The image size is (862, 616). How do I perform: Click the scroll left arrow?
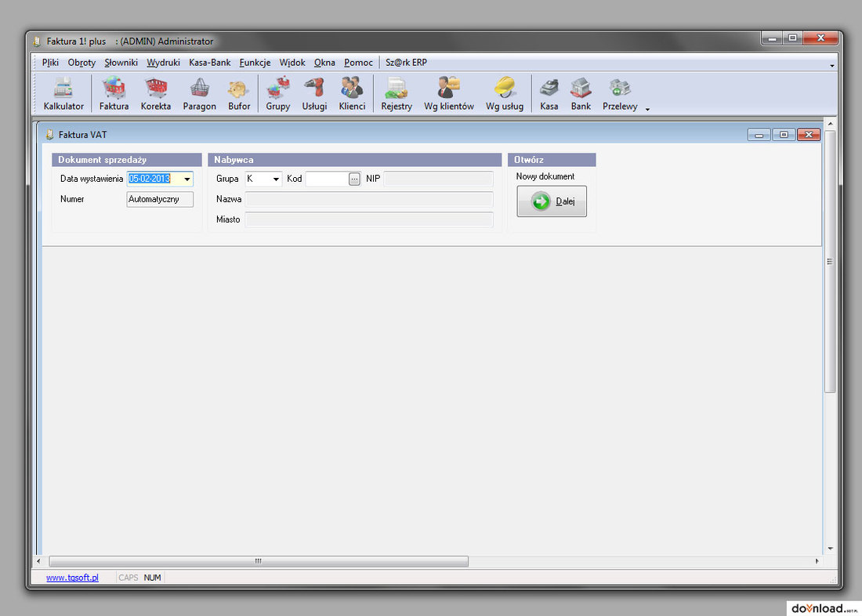(x=38, y=561)
